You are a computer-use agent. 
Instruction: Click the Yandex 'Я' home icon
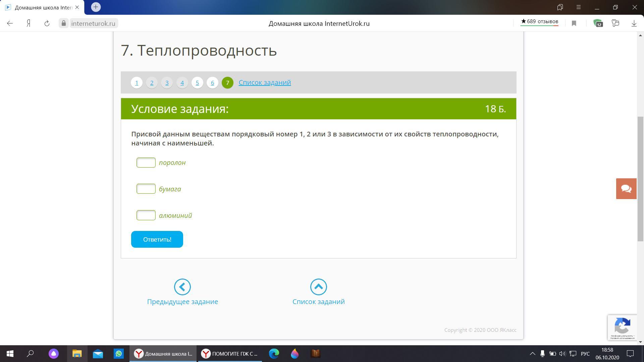pyautogui.click(x=29, y=23)
